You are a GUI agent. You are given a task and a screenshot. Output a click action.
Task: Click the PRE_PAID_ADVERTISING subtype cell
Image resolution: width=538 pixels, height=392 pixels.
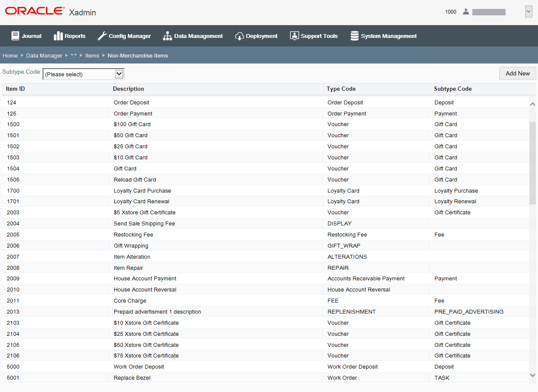coord(469,312)
